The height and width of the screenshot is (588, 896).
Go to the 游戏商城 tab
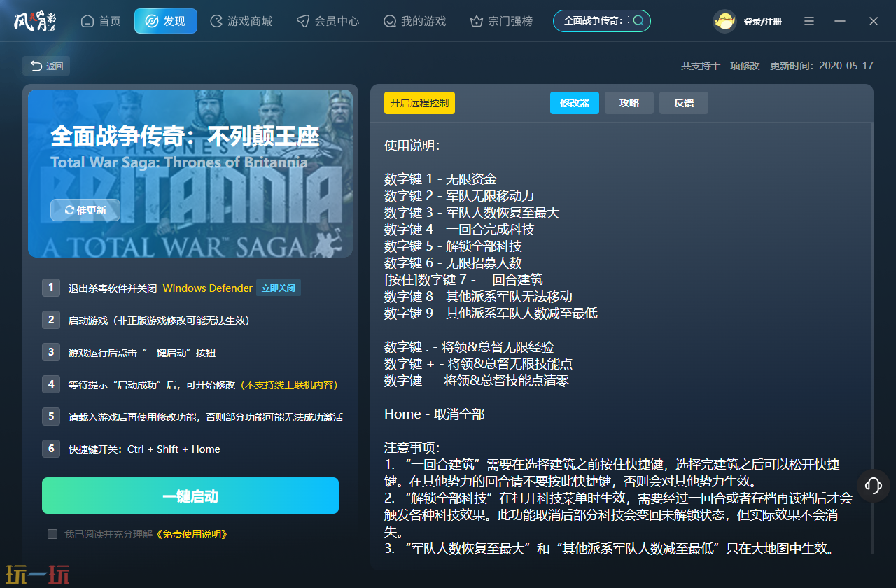241,21
